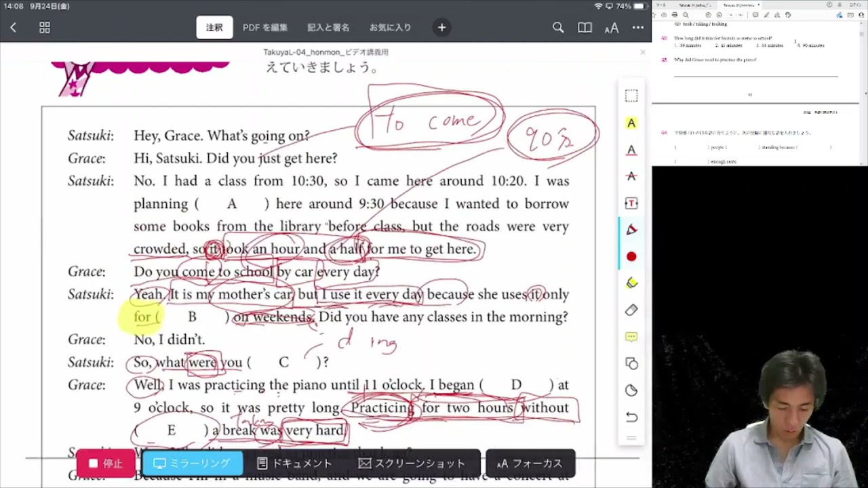Image resolution: width=868 pixels, height=488 pixels.
Task: Click the pencil tool in Acrobat toolbar
Action: click(x=766, y=15)
